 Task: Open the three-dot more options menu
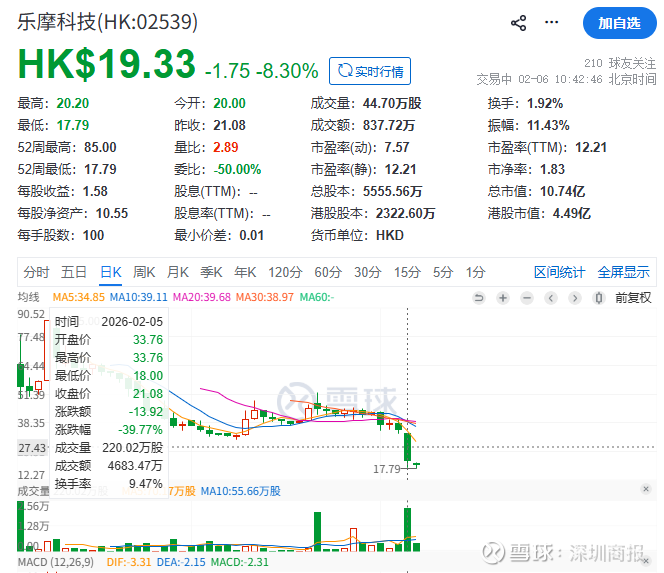point(551,22)
